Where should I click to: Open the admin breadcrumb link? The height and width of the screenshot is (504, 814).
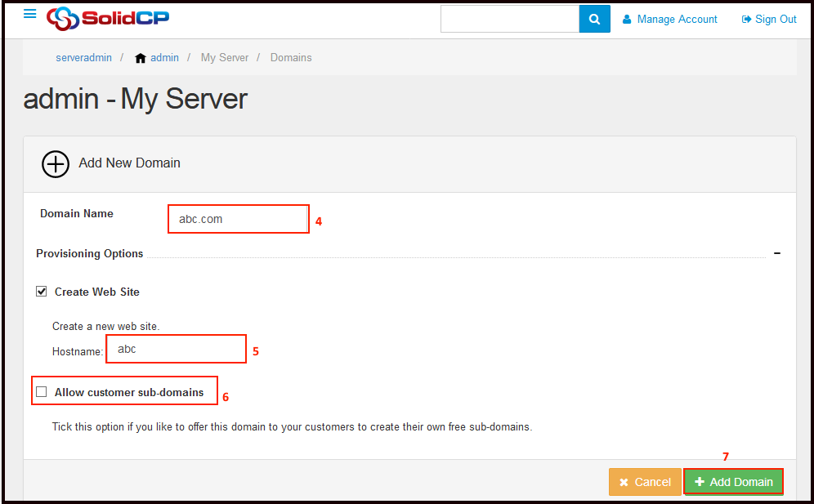point(164,58)
